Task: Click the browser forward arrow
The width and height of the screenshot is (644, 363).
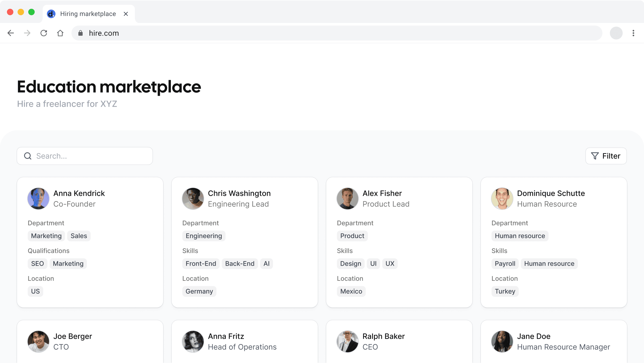Action: 27,33
